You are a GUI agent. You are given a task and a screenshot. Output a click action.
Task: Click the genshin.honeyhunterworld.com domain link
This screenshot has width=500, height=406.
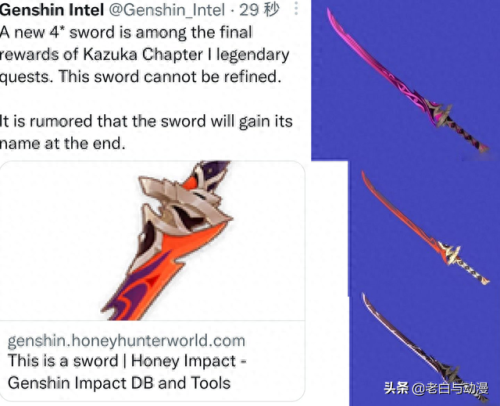[x=126, y=340]
